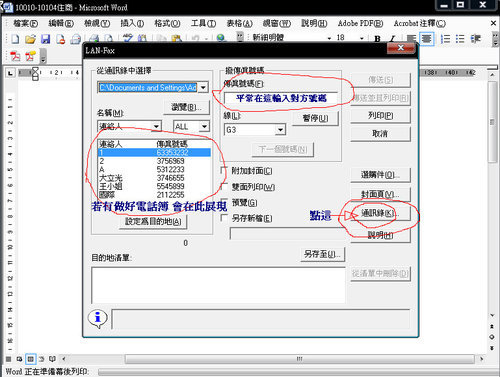Open the address book path dropdown
This screenshot has width=500, height=377.
pos(203,88)
